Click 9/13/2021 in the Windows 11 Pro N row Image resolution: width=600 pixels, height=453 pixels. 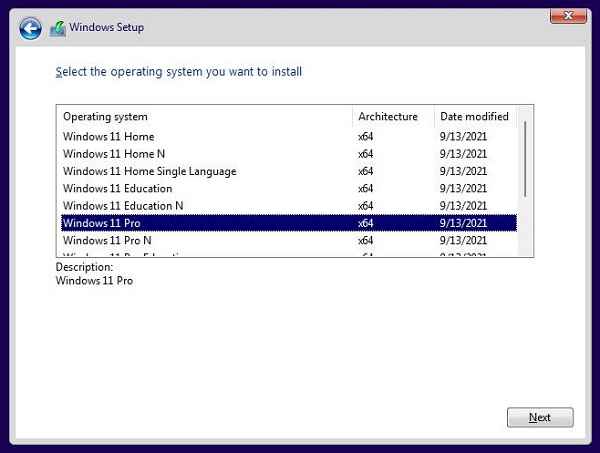(x=463, y=240)
